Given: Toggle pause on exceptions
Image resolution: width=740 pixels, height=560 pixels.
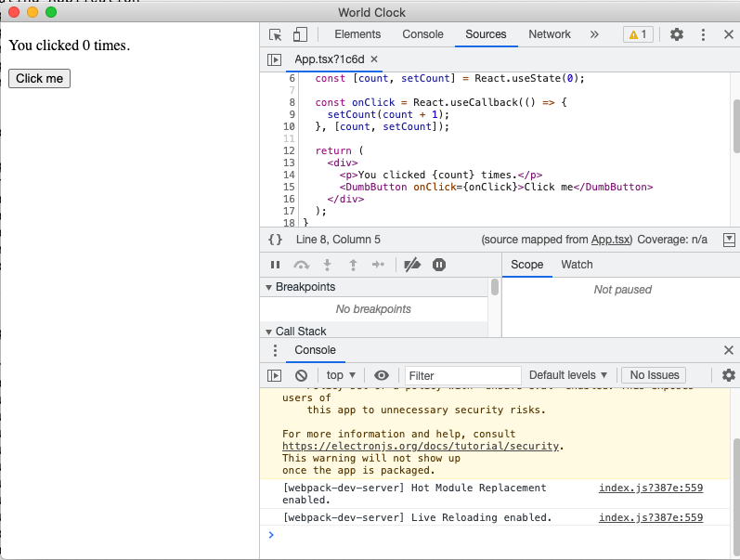Looking at the screenshot, I should pyautogui.click(x=439, y=265).
